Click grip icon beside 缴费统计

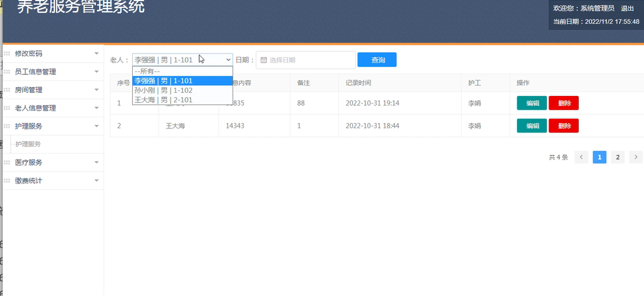7,181
